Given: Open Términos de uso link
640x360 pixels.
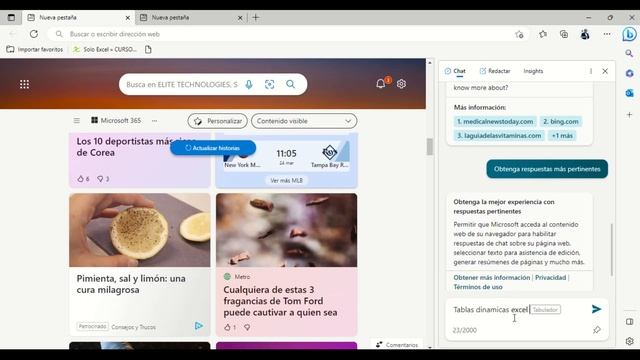Looking at the screenshot, I should (x=478, y=287).
